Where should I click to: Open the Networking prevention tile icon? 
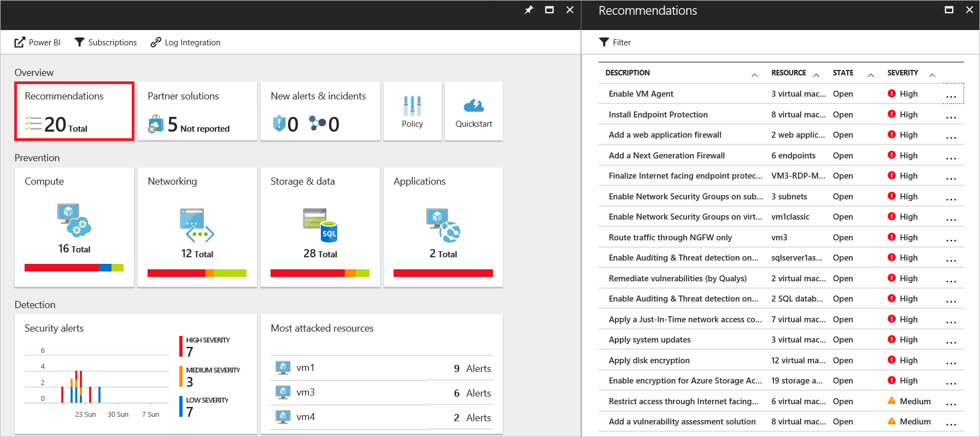[197, 225]
